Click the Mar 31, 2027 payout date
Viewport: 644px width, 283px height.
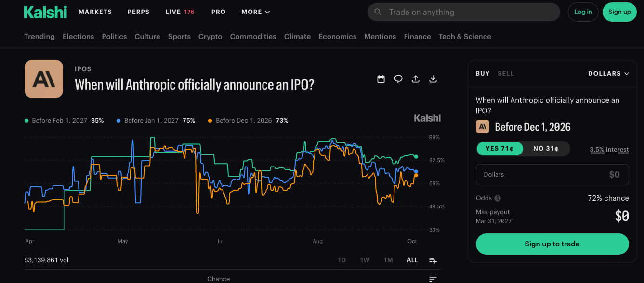(x=494, y=221)
